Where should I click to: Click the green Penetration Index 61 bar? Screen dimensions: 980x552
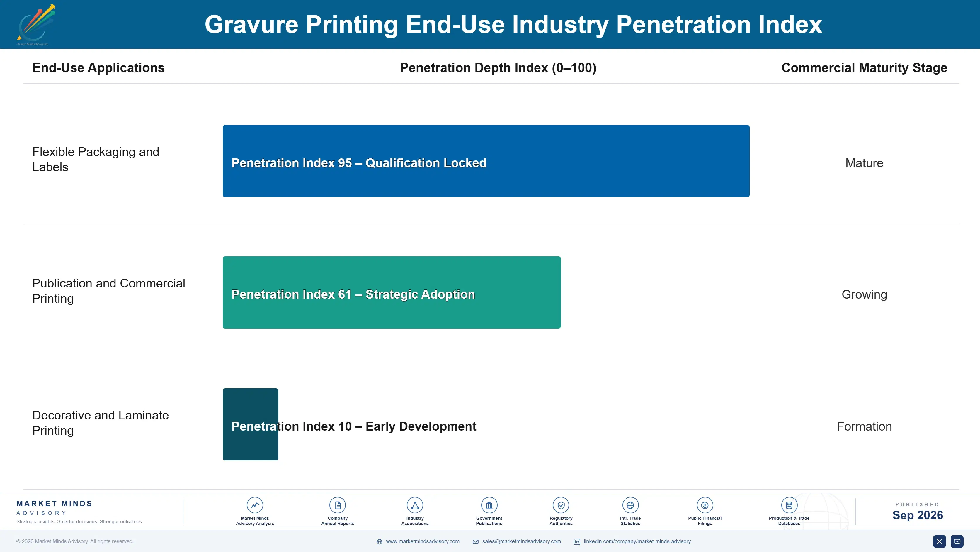[392, 292]
